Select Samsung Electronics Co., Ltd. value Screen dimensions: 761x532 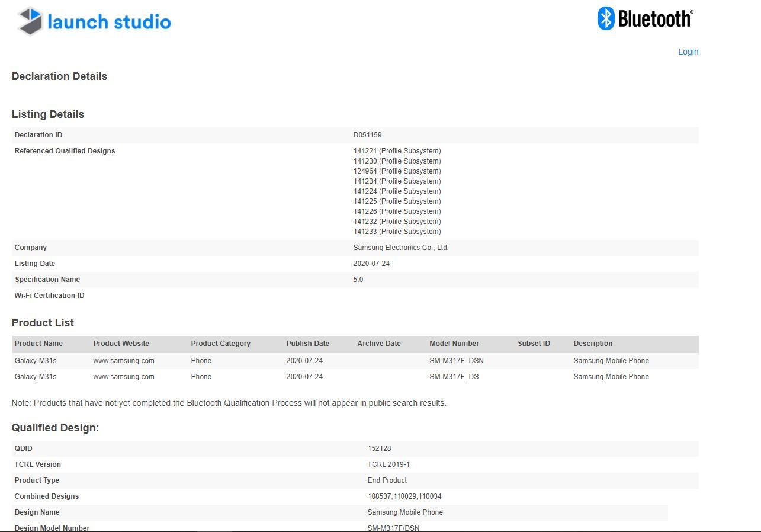(401, 248)
